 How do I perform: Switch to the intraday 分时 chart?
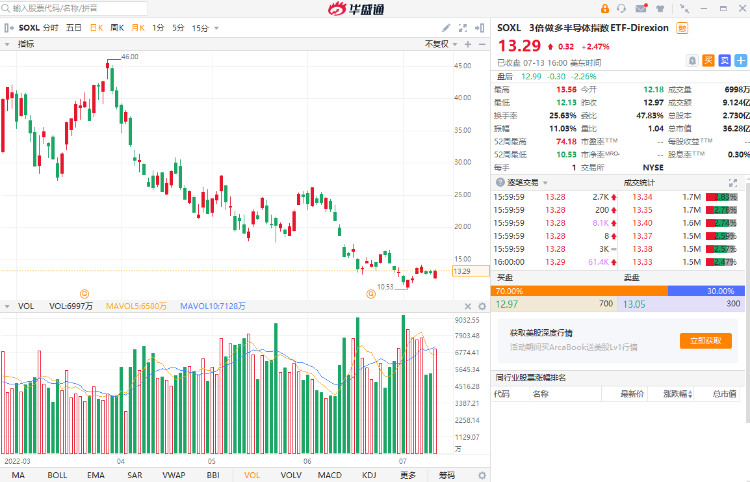click(51, 28)
